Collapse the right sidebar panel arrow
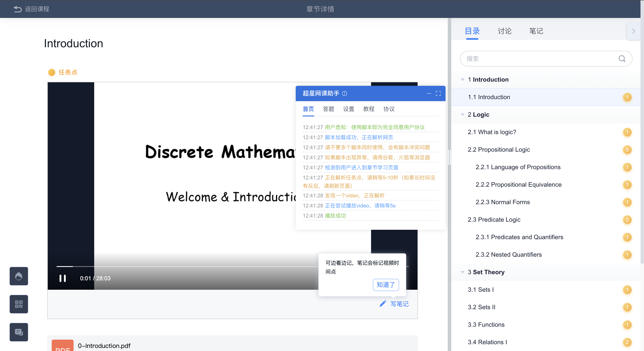644x351 pixels. coord(633,31)
